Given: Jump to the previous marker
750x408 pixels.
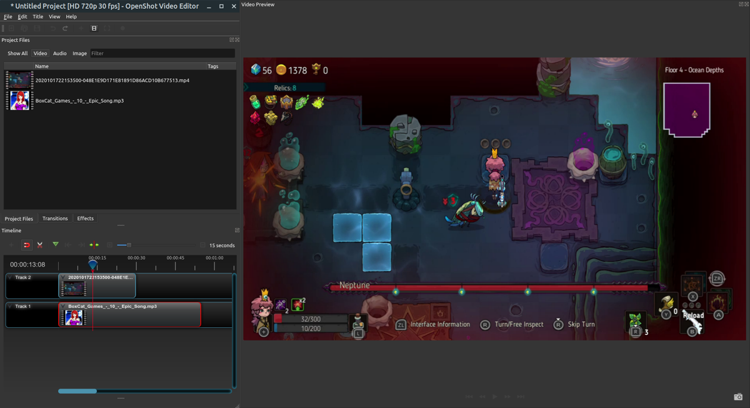Looking at the screenshot, I should [68, 245].
